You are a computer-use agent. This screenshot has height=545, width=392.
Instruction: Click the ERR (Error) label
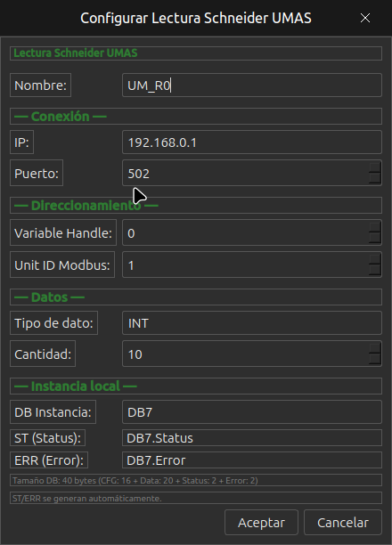49,460
